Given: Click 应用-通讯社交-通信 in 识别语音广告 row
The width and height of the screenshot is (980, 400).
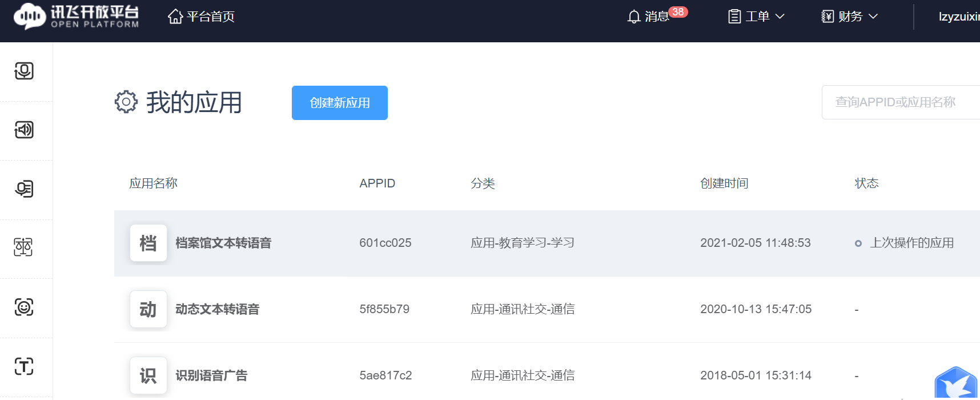Looking at the screenshot, I should tap(523, 375).
